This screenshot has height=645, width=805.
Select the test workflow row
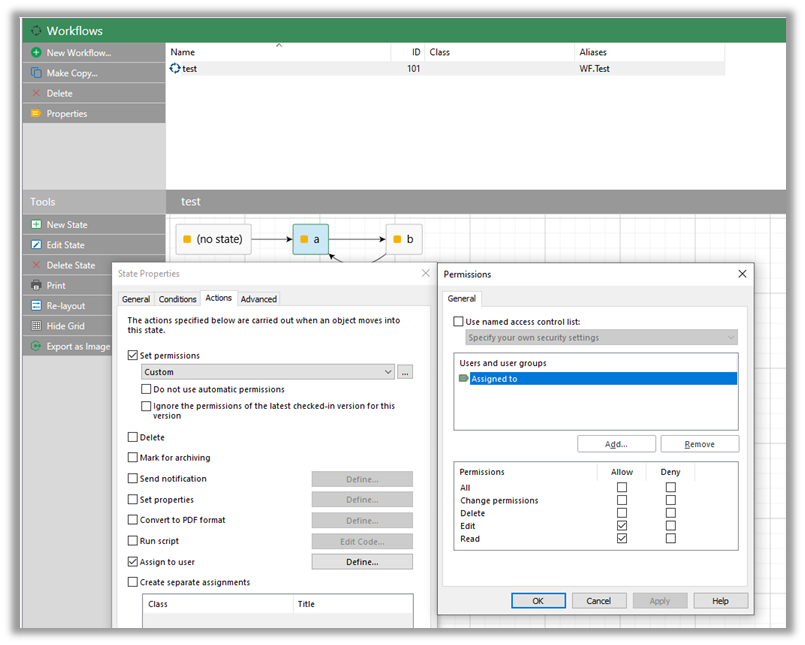[x=190, y=69]
